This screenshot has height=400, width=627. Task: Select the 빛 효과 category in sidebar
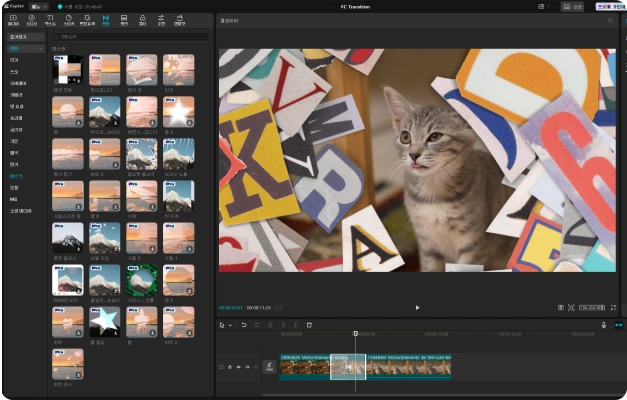coord(17,106)
